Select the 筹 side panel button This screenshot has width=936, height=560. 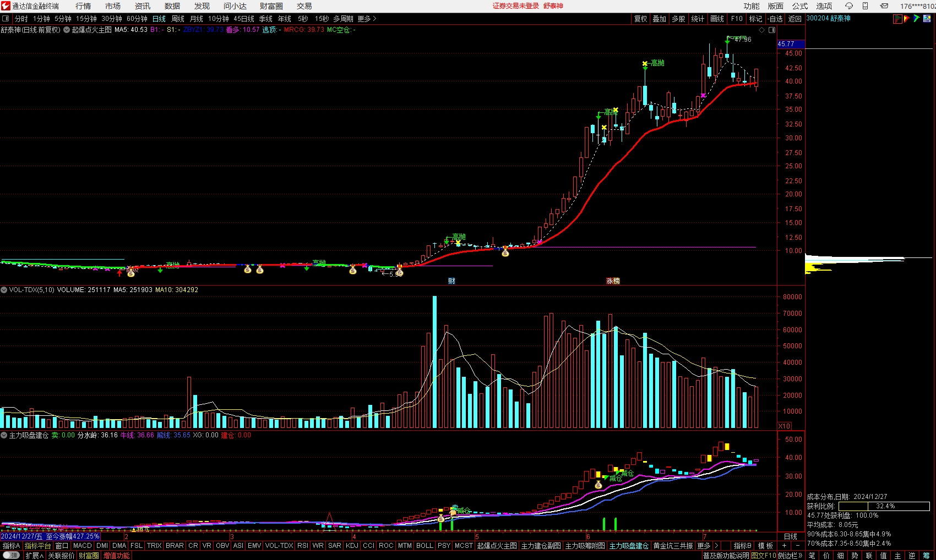pos(926,556)
